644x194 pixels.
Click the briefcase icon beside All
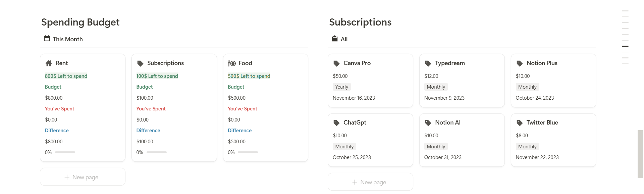(334, 39)
